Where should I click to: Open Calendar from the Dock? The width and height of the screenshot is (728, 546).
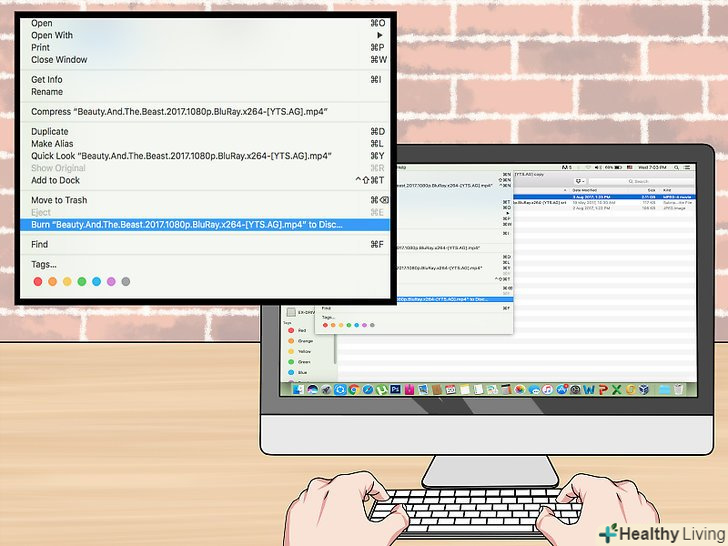(x=450, y=390)
